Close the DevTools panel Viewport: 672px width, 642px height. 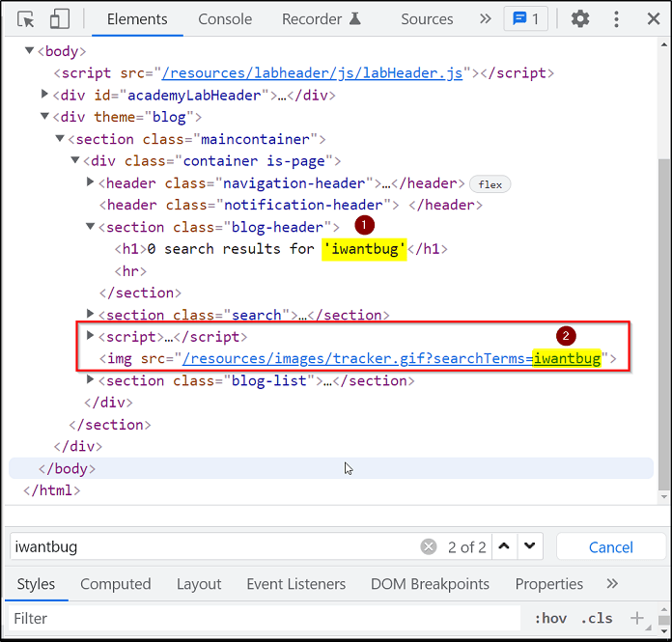653,19
